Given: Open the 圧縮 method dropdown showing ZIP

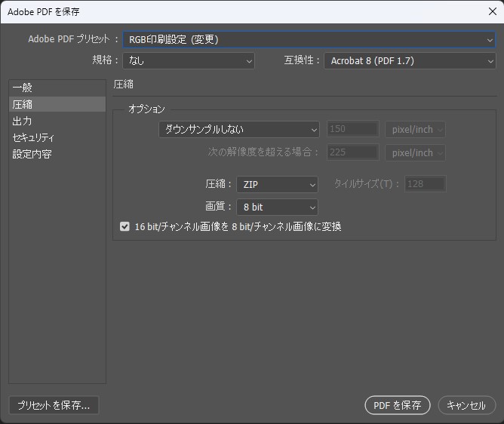Looking at the screenshot, I should 277,185.
